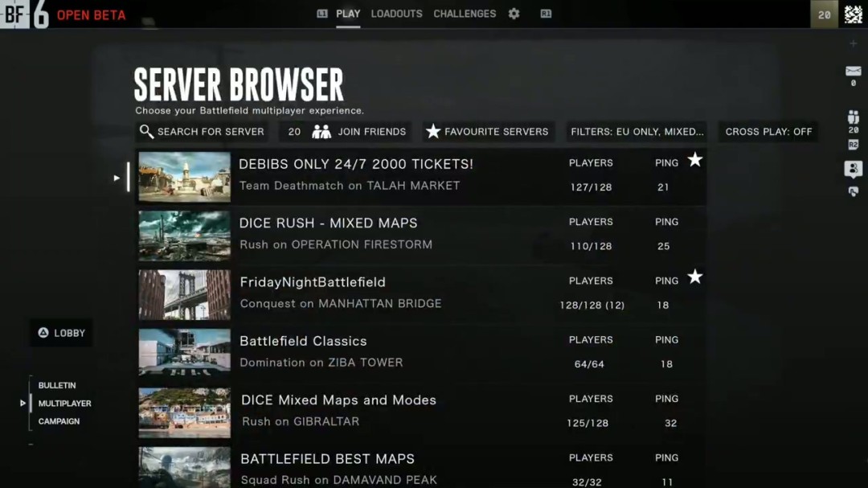The height and width of the screenshot is (488, 868).
Task: Toggle favourite star on FridayNightBattlefield server
Action: pos(695,277)
